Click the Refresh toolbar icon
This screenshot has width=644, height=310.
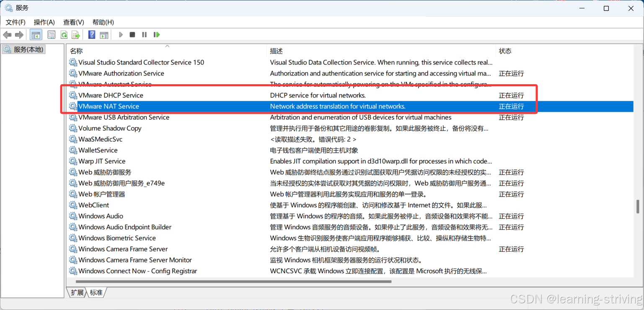(64, 35)
